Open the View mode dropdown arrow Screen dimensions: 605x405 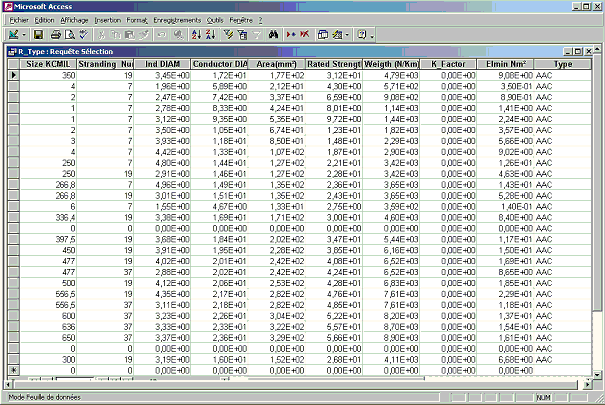click(x=24, y=35)
